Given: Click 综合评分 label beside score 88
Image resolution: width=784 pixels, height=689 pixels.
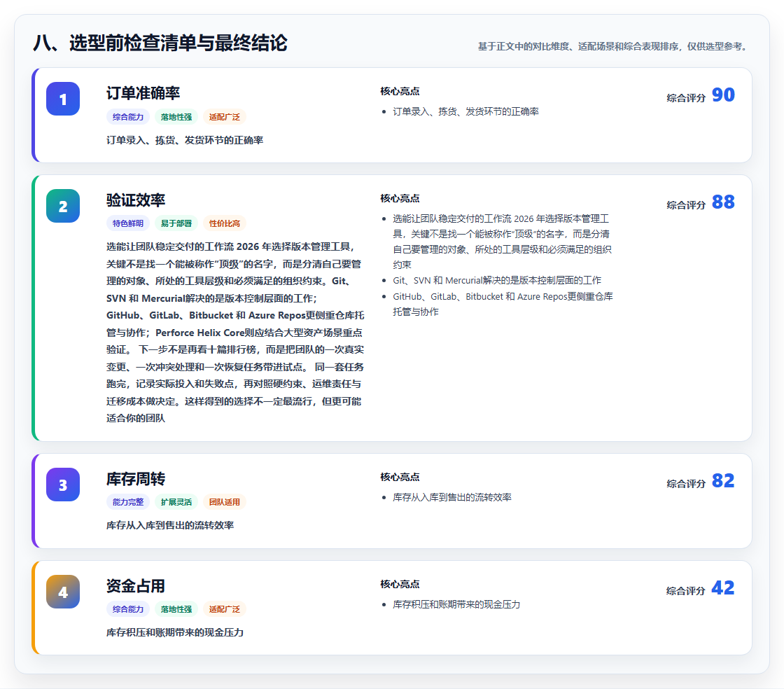Looking at the screenshot, I should [x=686, y=205].
